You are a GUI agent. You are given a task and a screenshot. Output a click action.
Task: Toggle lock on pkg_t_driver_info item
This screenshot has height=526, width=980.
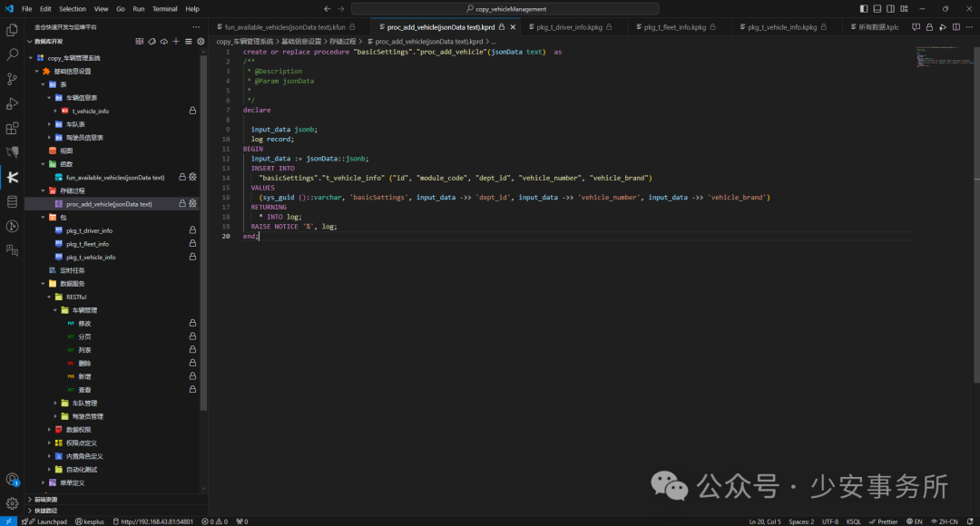pyautogui.click(x=192, y=230)
